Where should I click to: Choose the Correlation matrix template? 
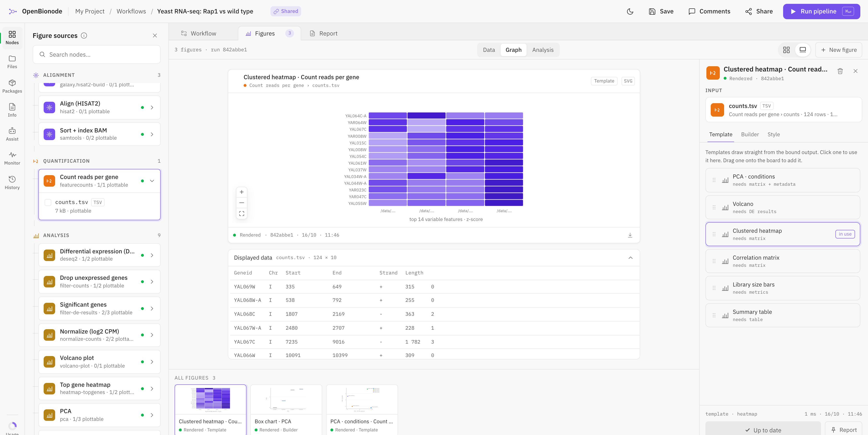(782, 261)
